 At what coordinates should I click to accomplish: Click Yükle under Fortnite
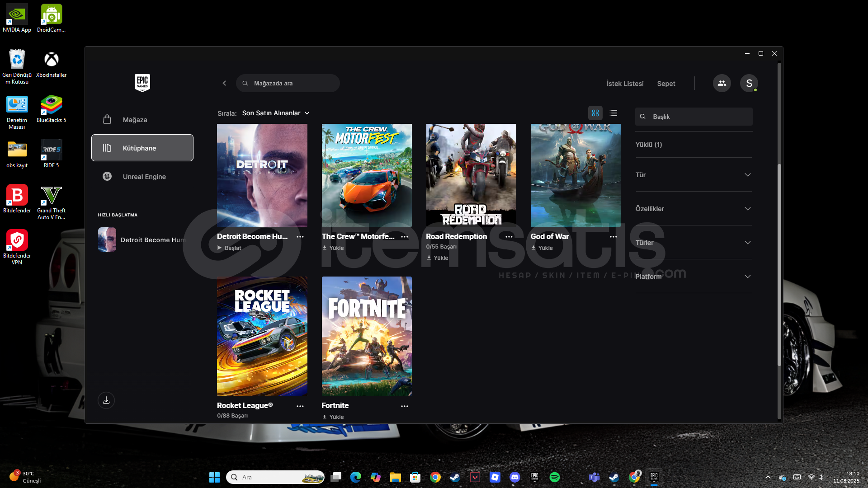click(x=333, y=417)
